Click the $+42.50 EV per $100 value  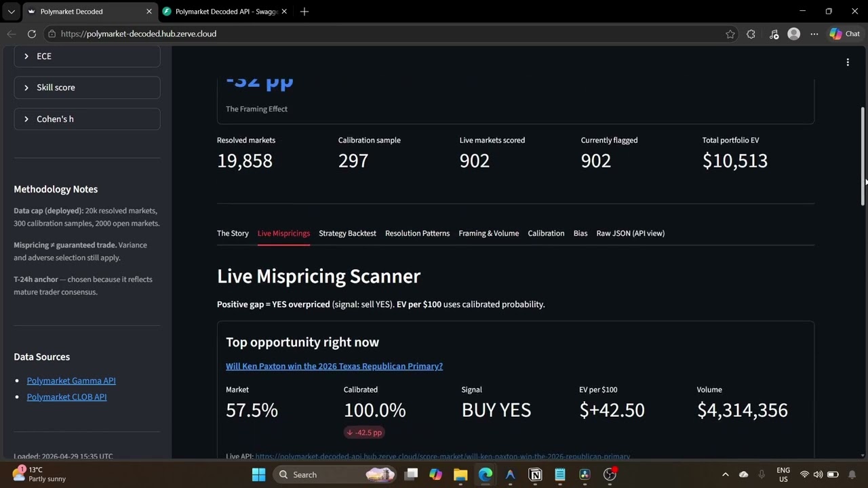(612, 410)
